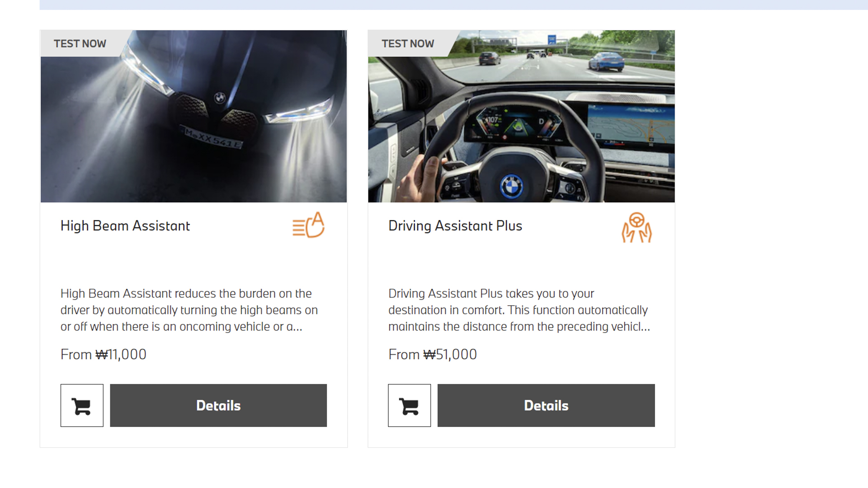Open the steering wheel cockpit product image
This screenshot has width=868, height=488.
click(x=521, y=117)
